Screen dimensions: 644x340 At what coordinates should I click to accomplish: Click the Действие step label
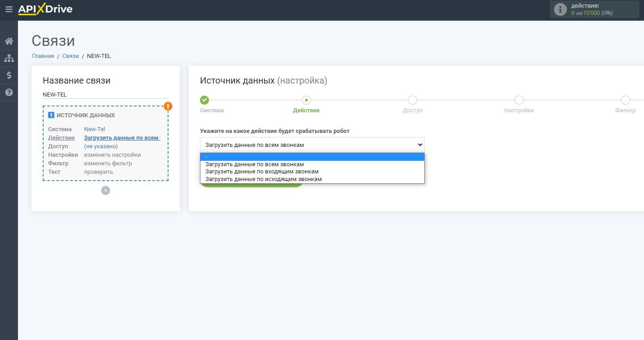306,110
